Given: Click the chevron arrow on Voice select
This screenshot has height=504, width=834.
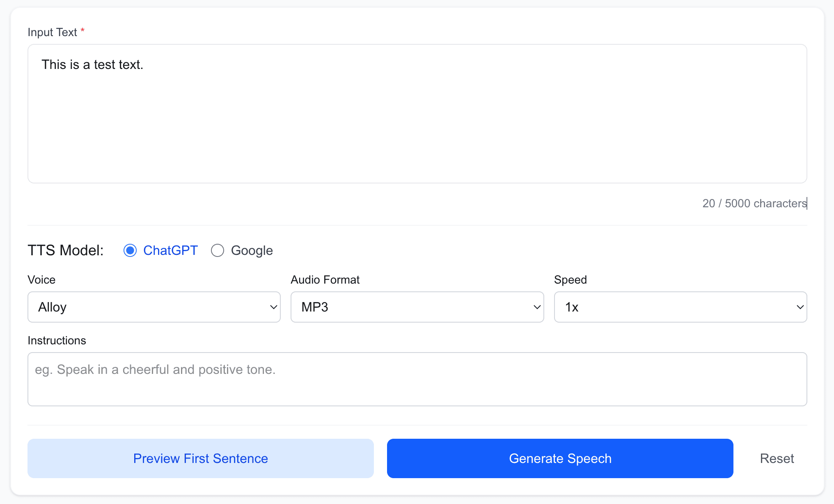Looking at the screenshot, I should point(273,307).
